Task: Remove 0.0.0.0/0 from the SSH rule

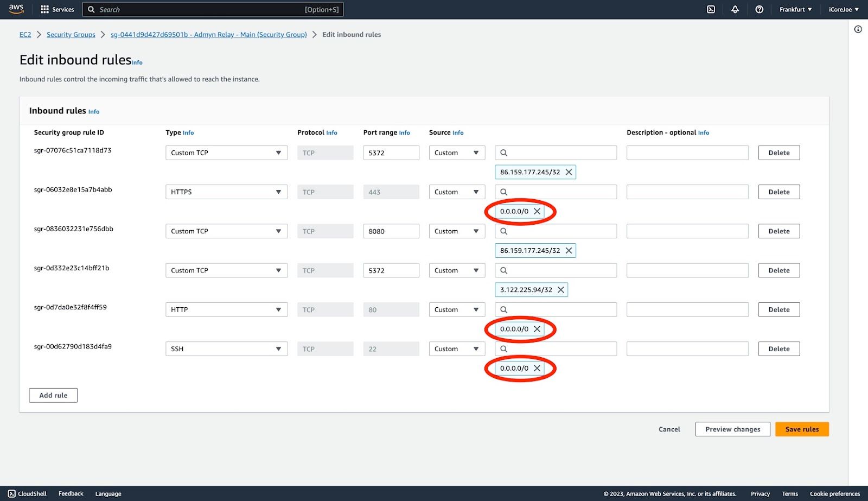Action: pyautogui.click(x=537, y=368)
